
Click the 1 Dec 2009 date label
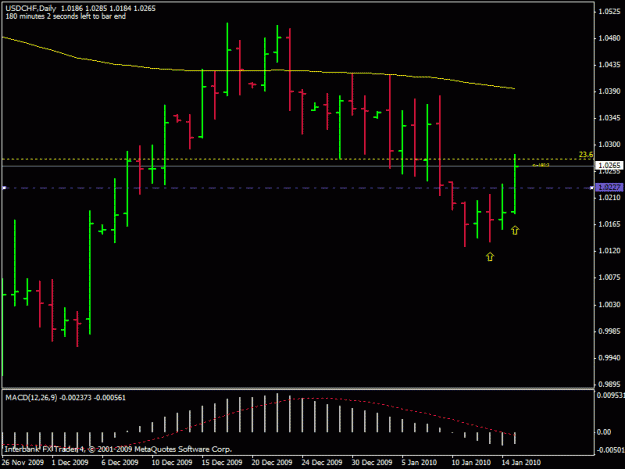coord(70,462)
